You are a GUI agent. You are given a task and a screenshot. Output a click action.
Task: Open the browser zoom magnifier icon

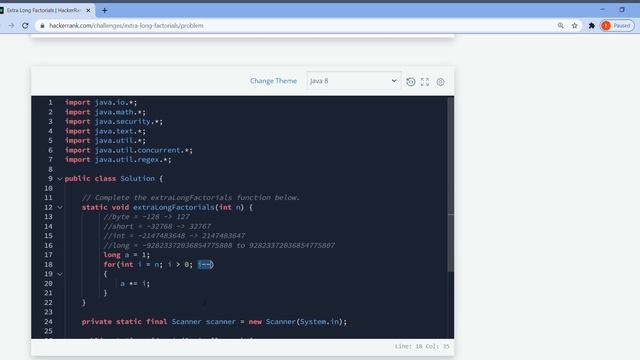click(x=561, y=26)
